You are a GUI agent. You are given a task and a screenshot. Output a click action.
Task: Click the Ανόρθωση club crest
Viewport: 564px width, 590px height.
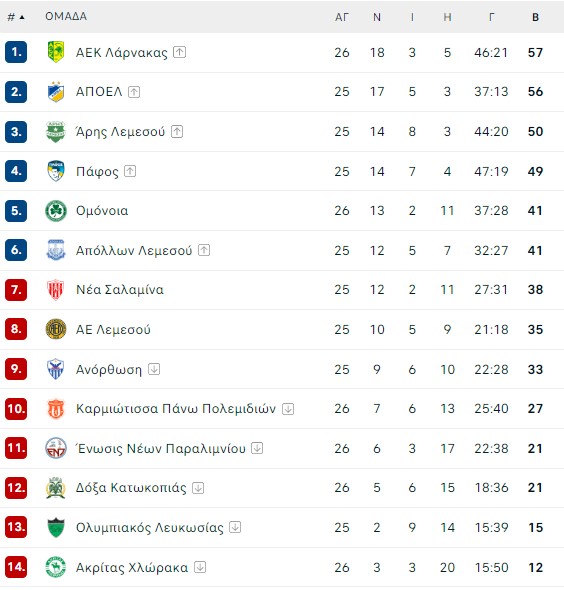pyautogui.click(x=56, y=369)
